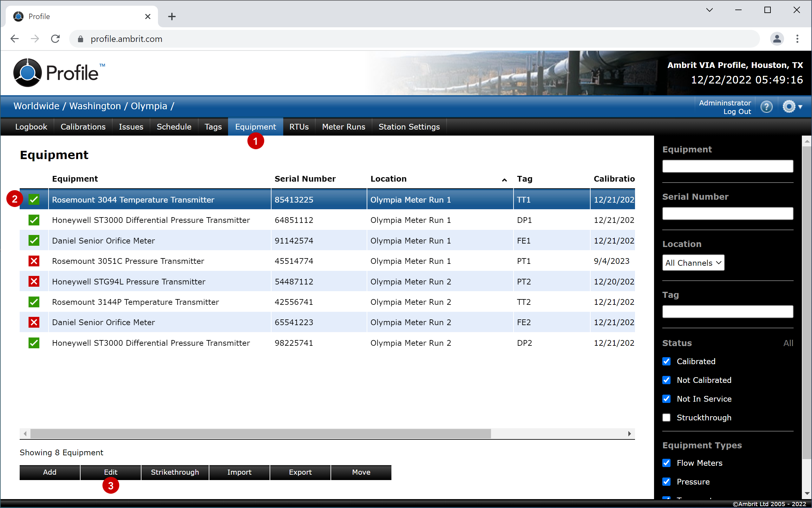Click the Export button
This screenshot has width=812, height=508.
[300, 472]
